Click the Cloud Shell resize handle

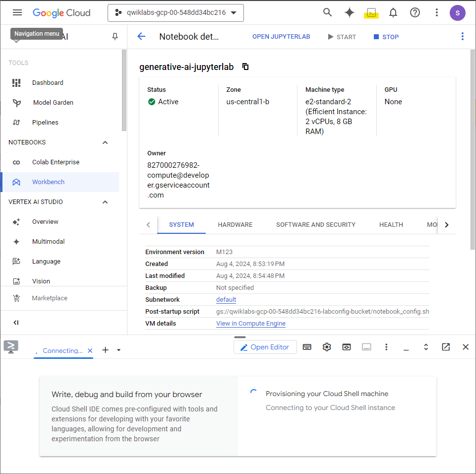tap(240, 337)
